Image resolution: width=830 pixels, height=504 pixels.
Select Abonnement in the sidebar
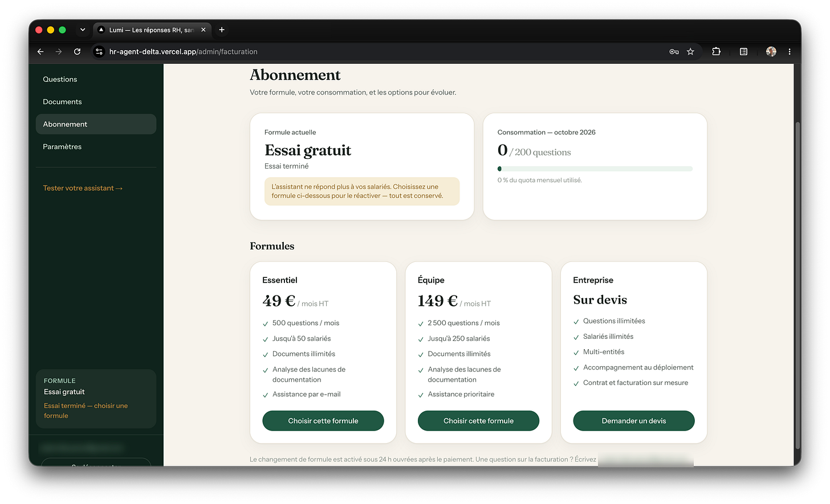click(x=96, y=124)
